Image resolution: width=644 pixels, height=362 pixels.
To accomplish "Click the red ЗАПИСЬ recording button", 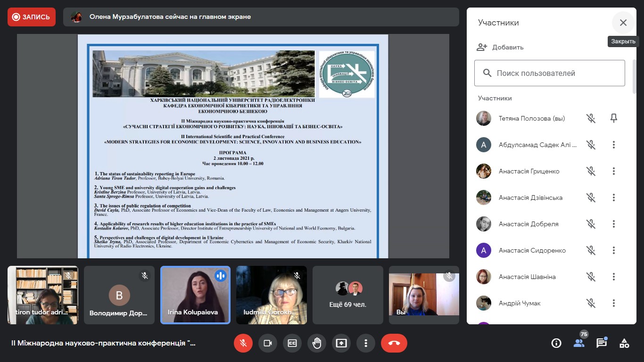I will point(32,17).
